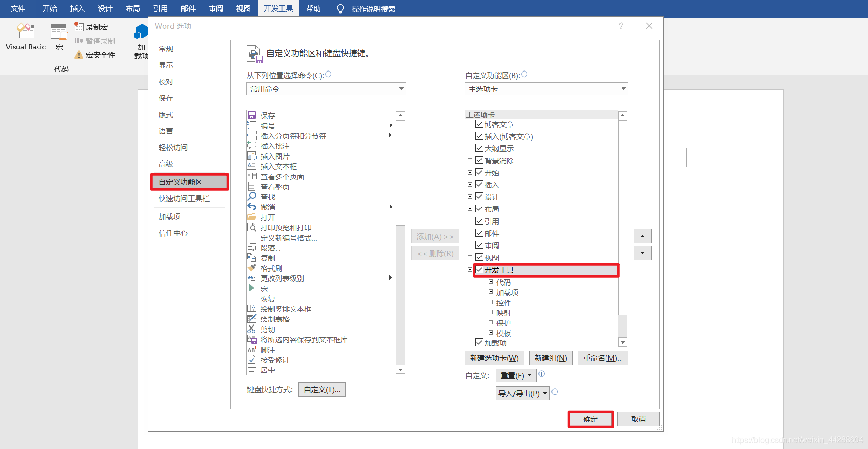Image resolution: width=868 pixels, height=449 pixels.
Task: Select the 打开 folder icon
Action: [252, 217]
